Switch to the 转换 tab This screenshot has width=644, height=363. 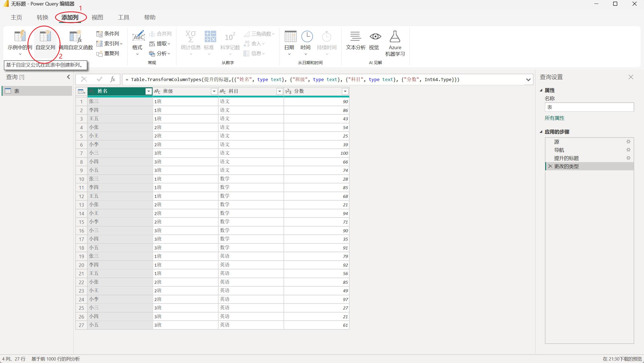(43, 17)
